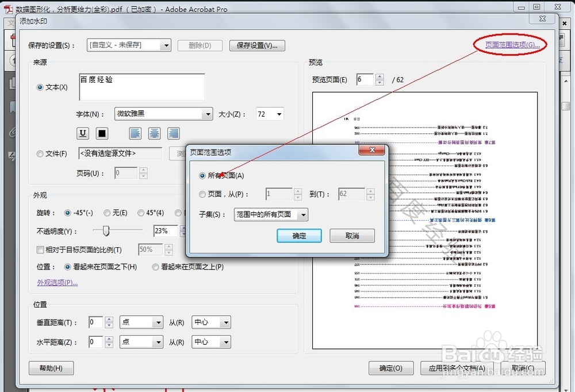Open vertical distance unit dropdown

click(141, 322)
